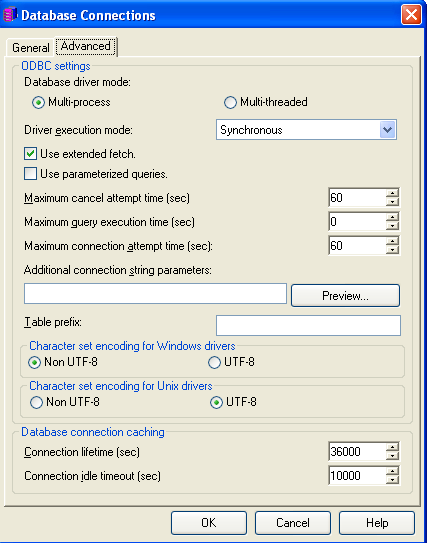The height and width of the screenshot is (543, 427).
Task: Open Help for this dialog
Action: click(x=377, y=523)
